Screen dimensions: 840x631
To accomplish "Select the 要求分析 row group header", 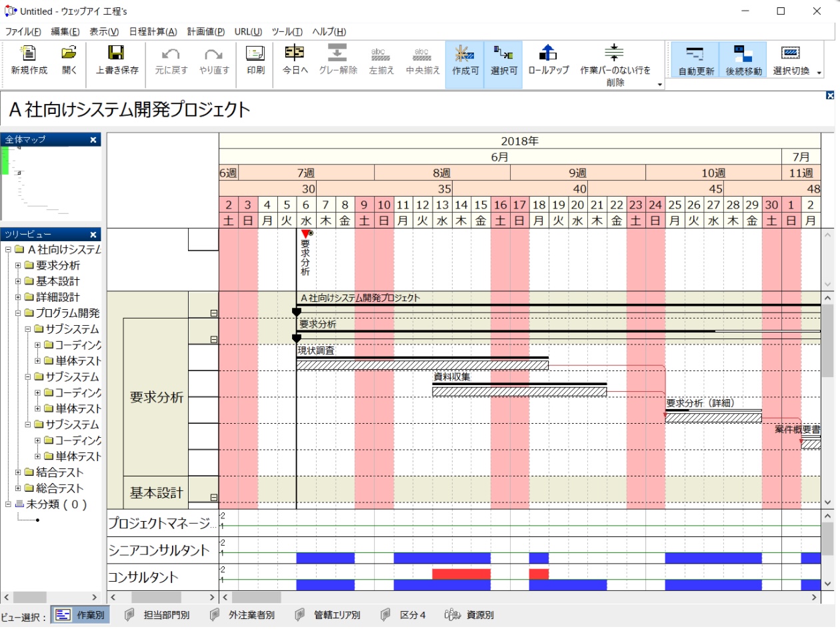I will [157, 397].
